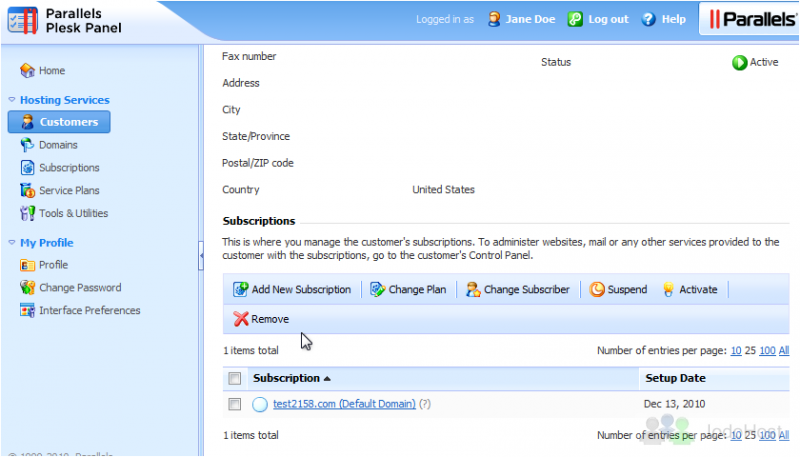
Task: Click the Suspend button
Action: (618, 289)
